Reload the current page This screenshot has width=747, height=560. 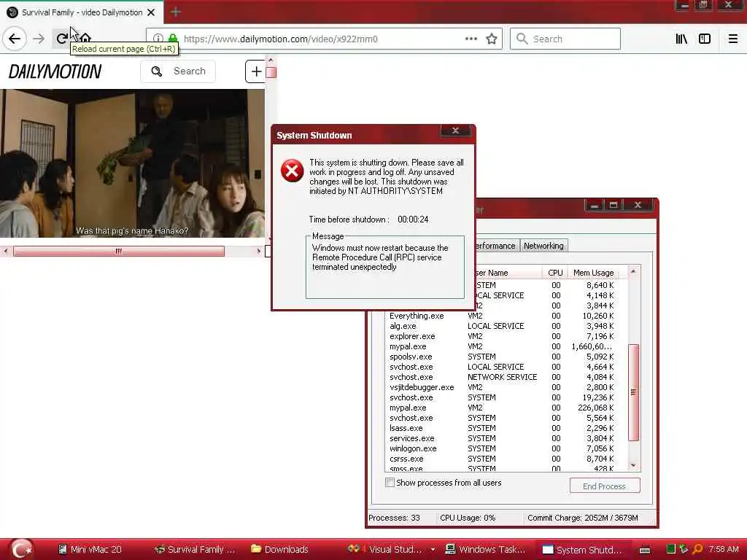(x=61, y=39)
